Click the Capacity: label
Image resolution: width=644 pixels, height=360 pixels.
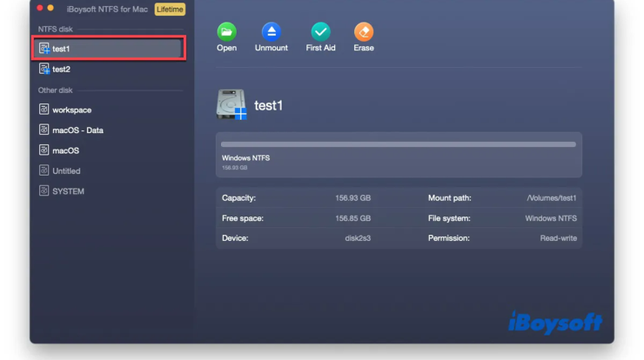[x=238, y=198]
